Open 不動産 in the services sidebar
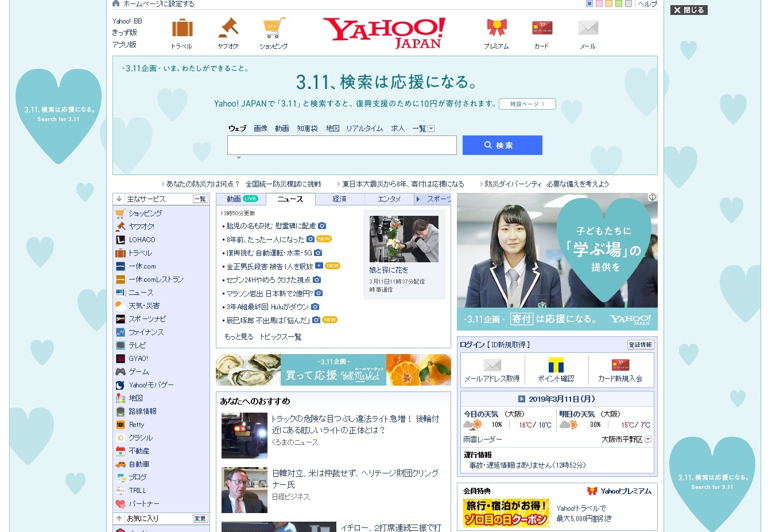This screenshot has height=532, width=772. pos(139,451)
